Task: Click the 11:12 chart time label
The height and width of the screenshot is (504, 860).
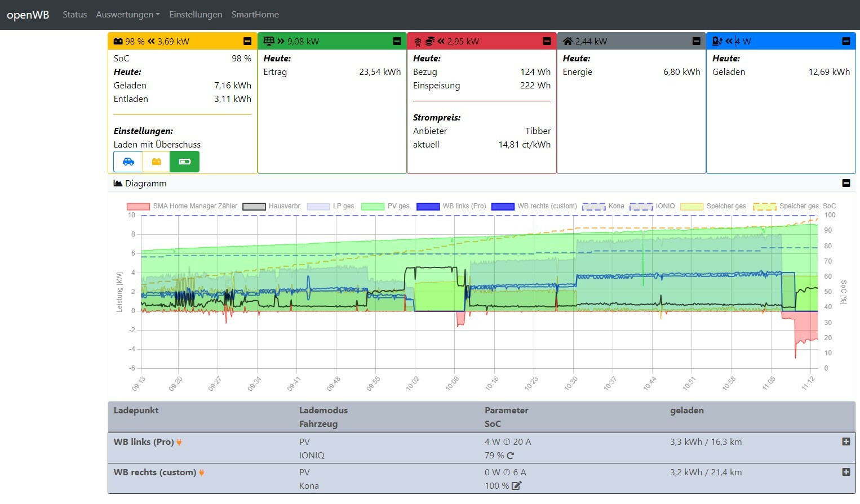Action: [x=808, y=383]
